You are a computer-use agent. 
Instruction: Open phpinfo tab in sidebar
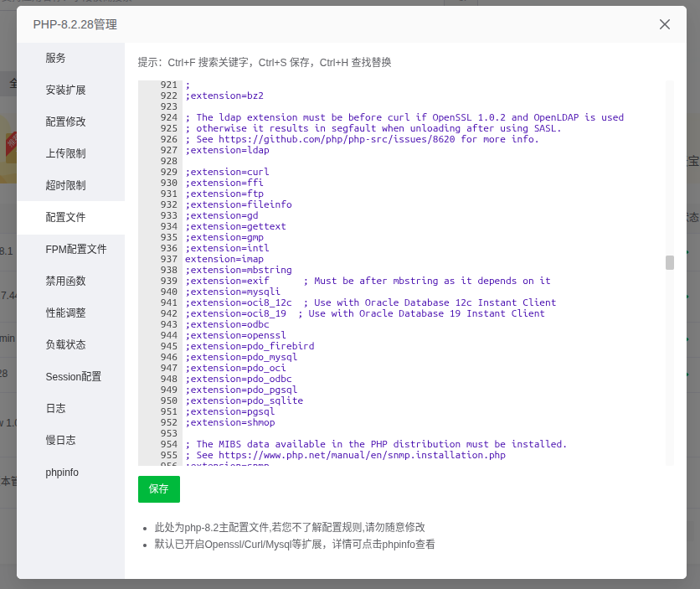tap(62, 472)
